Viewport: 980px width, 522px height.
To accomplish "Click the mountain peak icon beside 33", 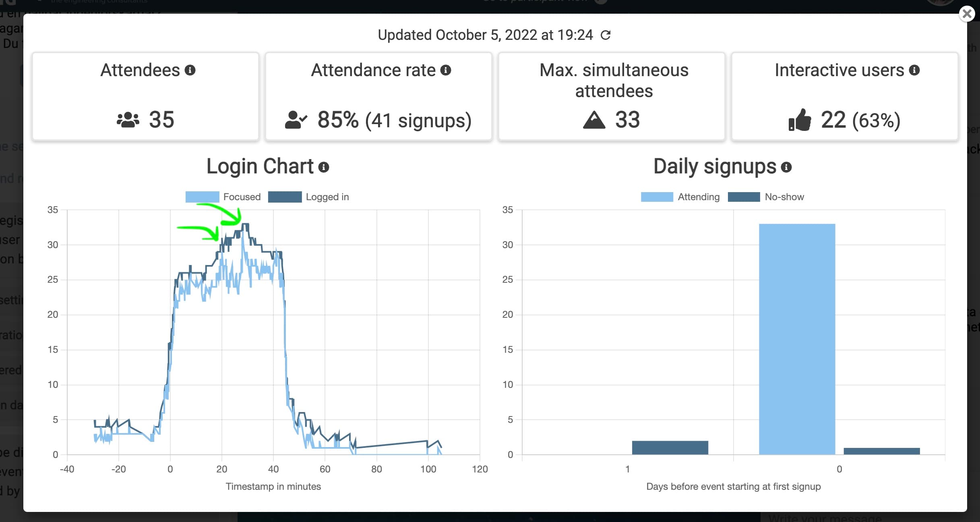I will coord(594,120).
